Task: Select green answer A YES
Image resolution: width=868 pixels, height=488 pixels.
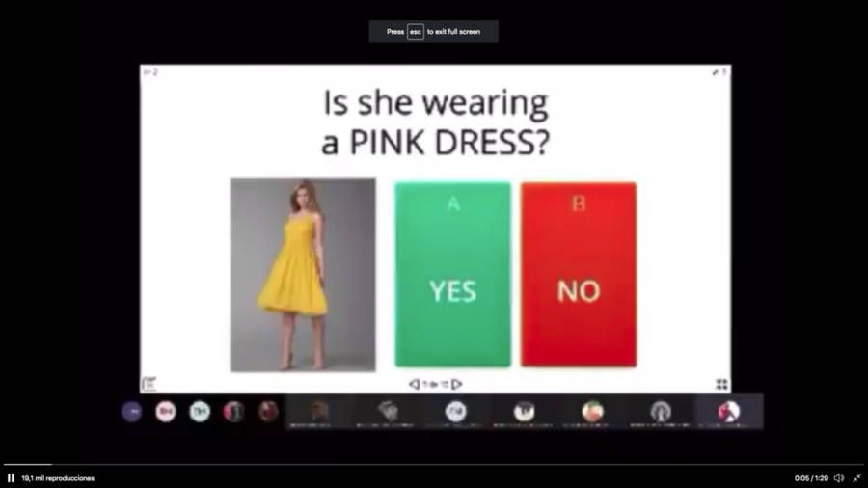Action: [x=452, y=275]
